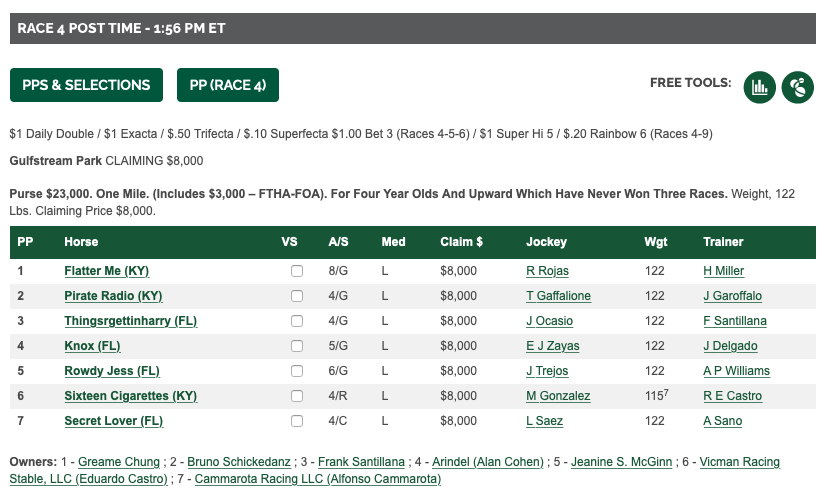Click the Race 4 Post Time header bar

[x=413, y=28]
